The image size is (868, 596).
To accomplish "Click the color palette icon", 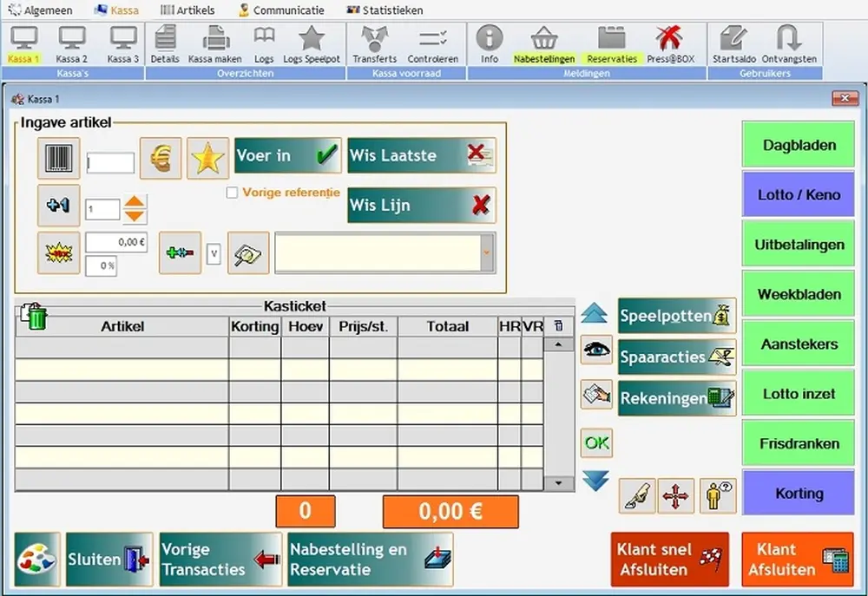I will tap(37, 560).
